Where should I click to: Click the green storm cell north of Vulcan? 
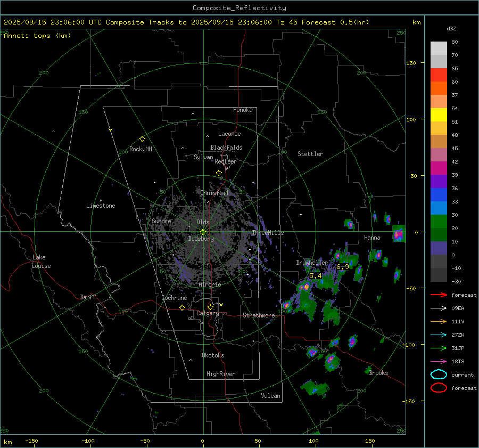315,389
